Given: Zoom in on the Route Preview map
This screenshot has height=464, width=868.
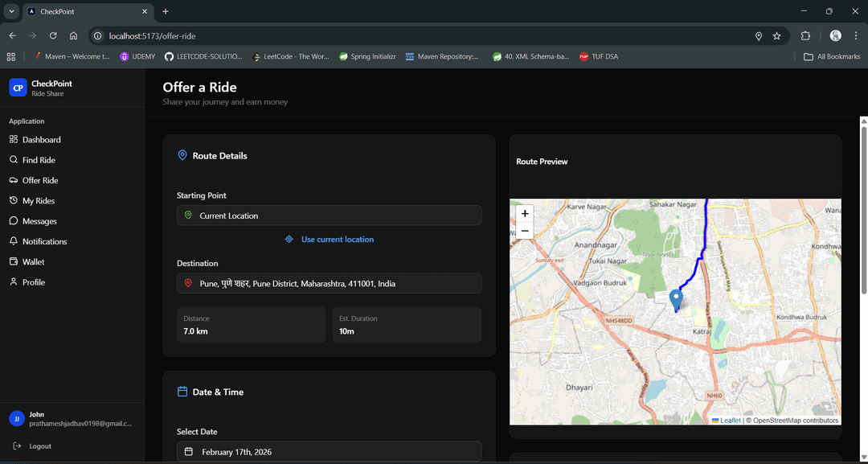Looking at the screenshot, I should (x=524, y=215).
